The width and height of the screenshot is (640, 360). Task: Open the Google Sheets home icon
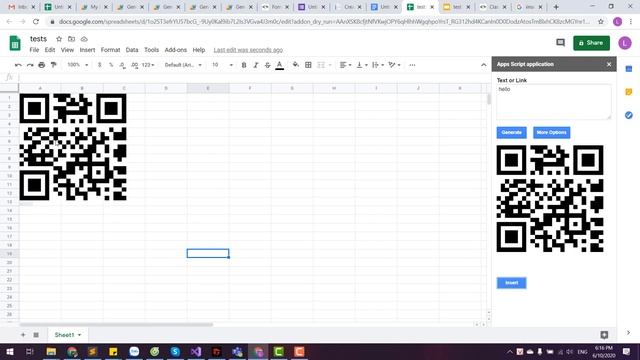15,43
